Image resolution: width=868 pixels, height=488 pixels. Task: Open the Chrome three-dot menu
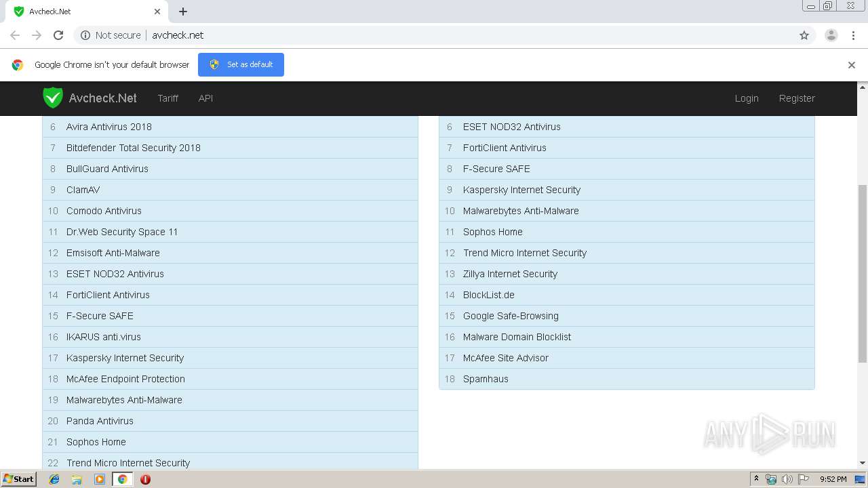point(853,35)
